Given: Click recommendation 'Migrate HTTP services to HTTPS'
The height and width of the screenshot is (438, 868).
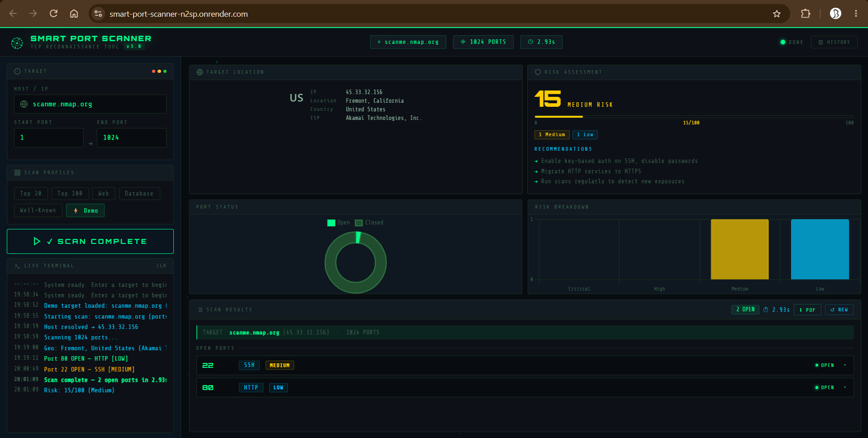Looking at the screenshot, I should pos(591,171).
